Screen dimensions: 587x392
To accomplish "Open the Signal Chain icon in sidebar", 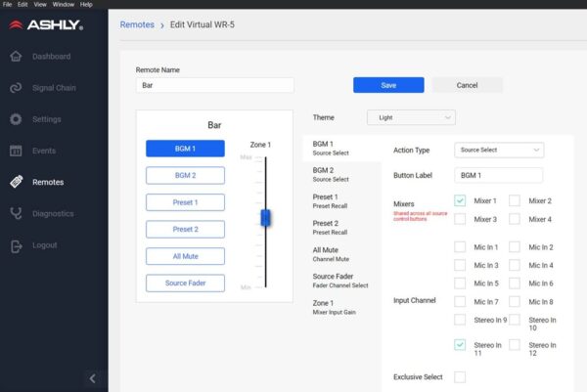I will [x=16, y=88].
